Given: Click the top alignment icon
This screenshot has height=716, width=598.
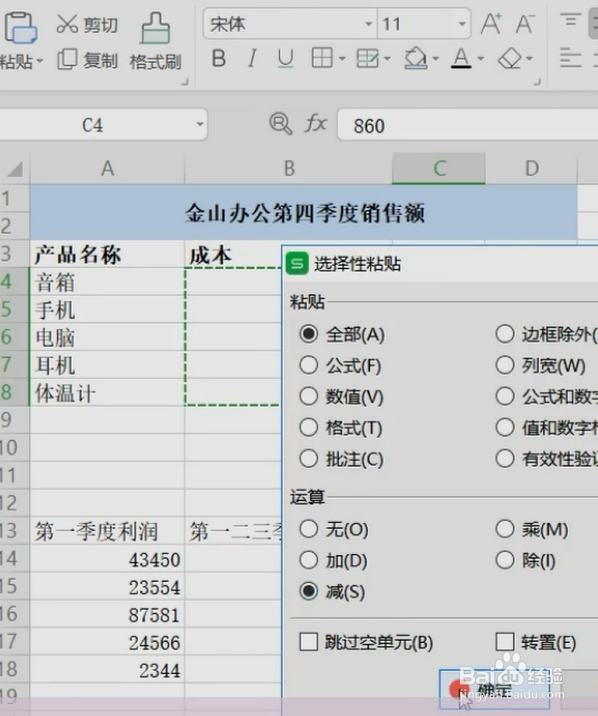Looking at the screenshot, I should coord(571,20).
